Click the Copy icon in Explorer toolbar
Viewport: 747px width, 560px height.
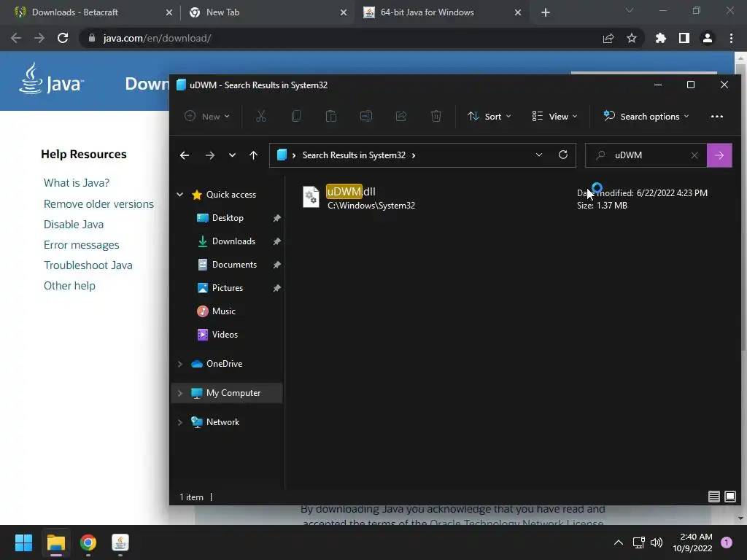click(296, 116)
